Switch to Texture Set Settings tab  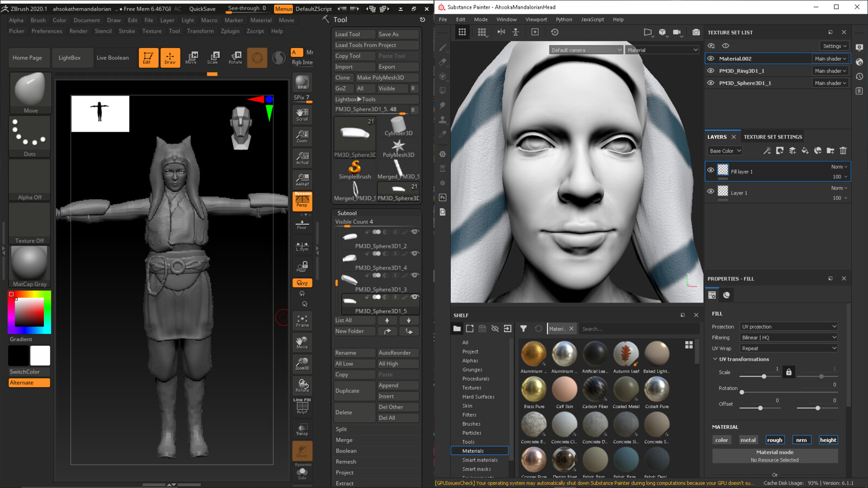pos(773,137)
